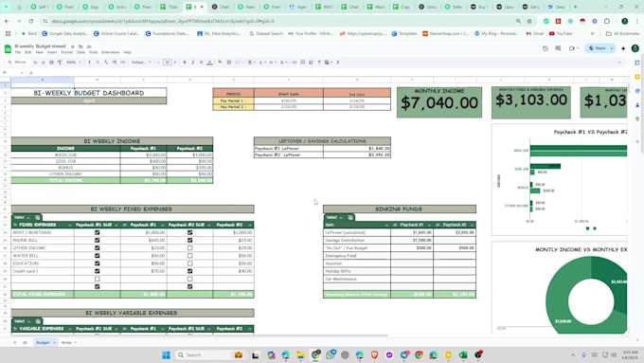Open the cell borders tool
This screenshot has width=644, height=363.
(x=229, y=63)
